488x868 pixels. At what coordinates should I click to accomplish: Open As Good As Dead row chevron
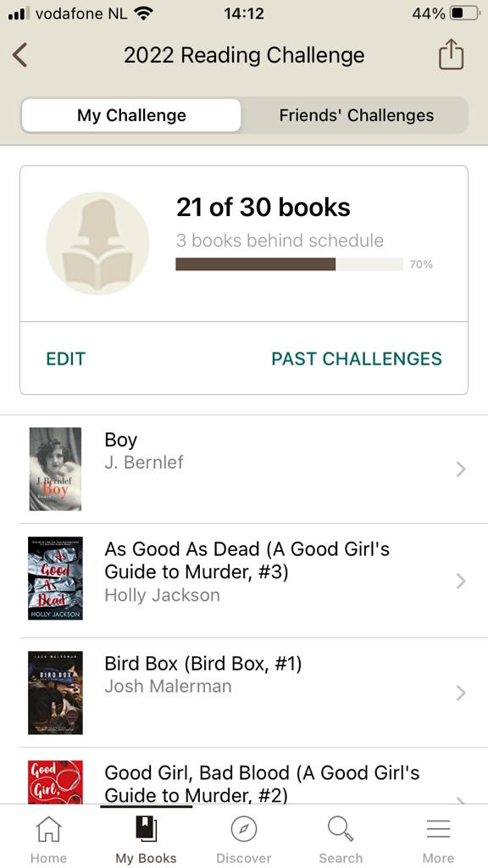(x=461, y=581)
